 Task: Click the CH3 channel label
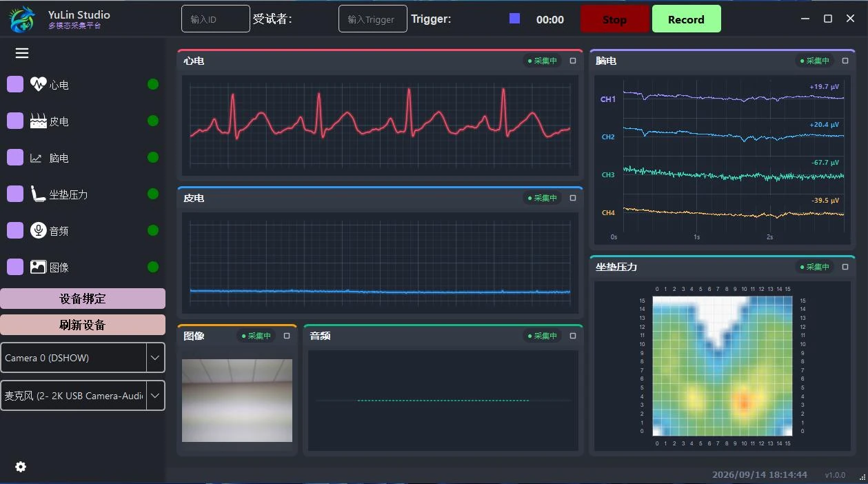click(608, 175)
